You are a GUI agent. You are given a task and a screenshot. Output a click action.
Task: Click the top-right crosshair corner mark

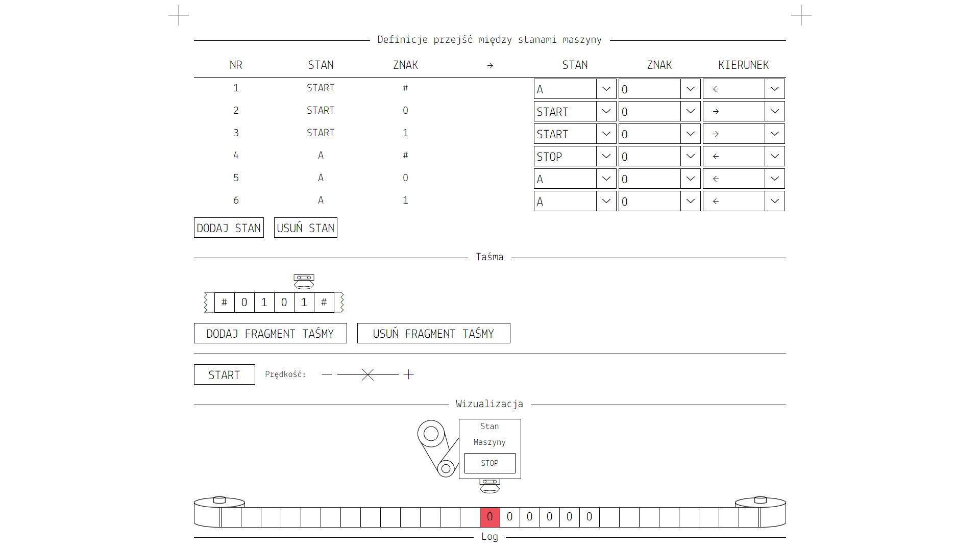click(x=801, y=15)
